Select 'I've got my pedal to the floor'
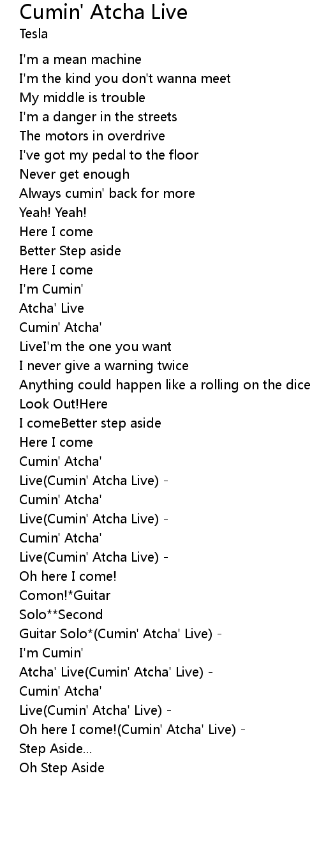The height and width of the screenshot is (868, 319). coord(108,155)
